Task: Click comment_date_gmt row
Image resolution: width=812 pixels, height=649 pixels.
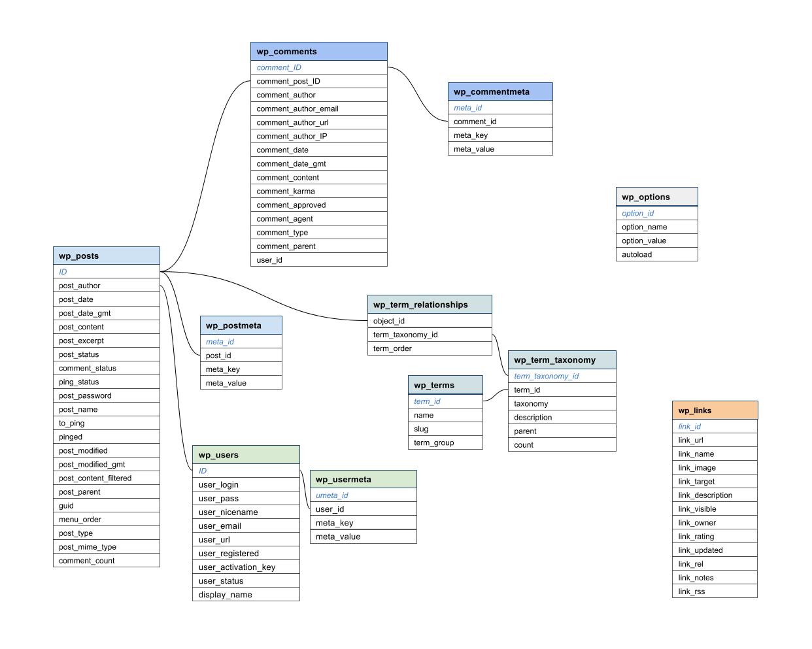Action: point(319,163)
